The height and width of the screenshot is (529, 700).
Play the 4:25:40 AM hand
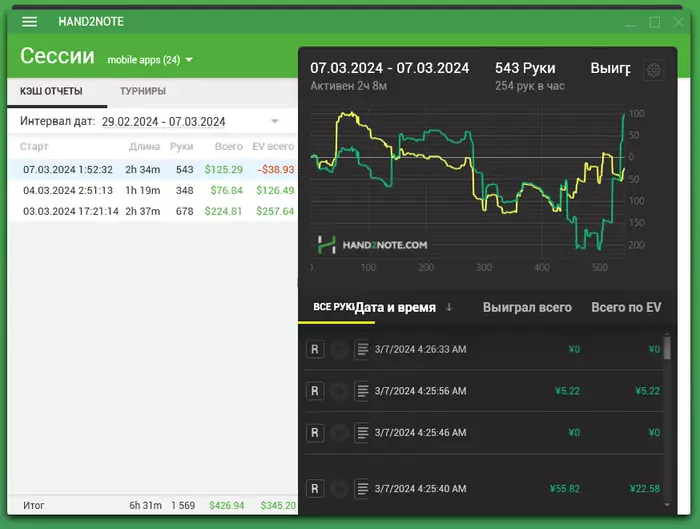(339, 488)
